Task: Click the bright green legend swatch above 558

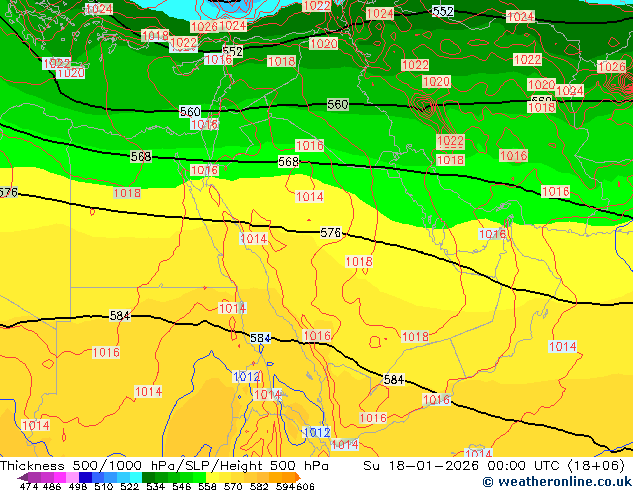Action: point(200,477)
